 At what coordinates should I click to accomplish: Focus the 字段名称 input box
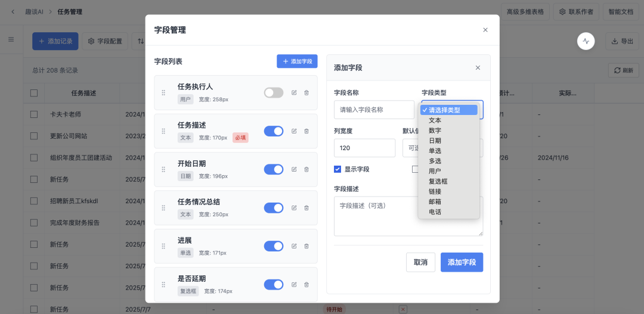tap(374, 110)
